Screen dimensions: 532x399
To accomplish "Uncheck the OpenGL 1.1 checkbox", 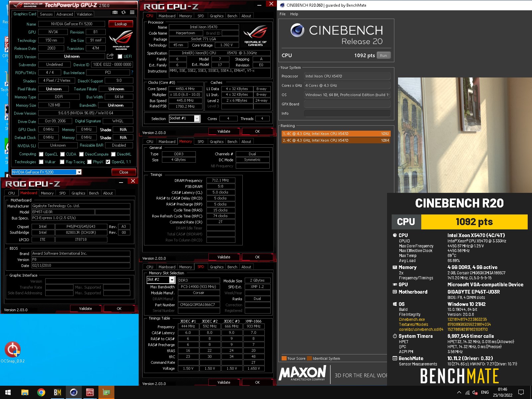I will tap(108, 162).
